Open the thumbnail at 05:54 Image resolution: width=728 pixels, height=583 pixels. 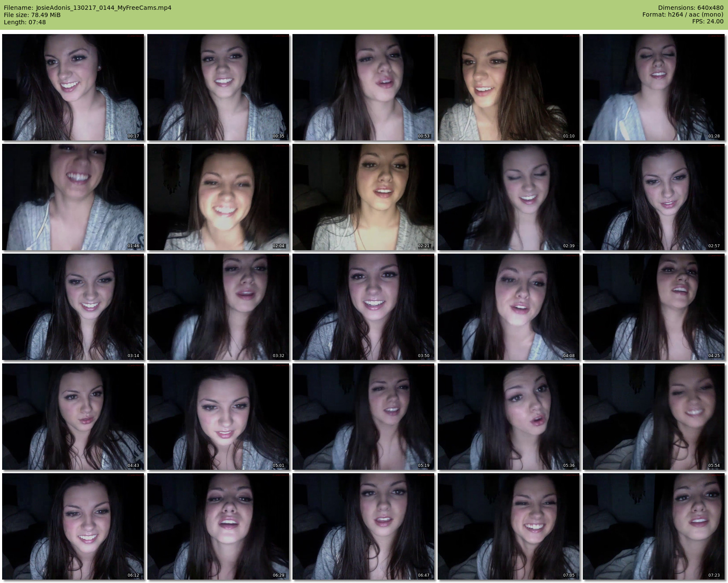click(653, 417)
